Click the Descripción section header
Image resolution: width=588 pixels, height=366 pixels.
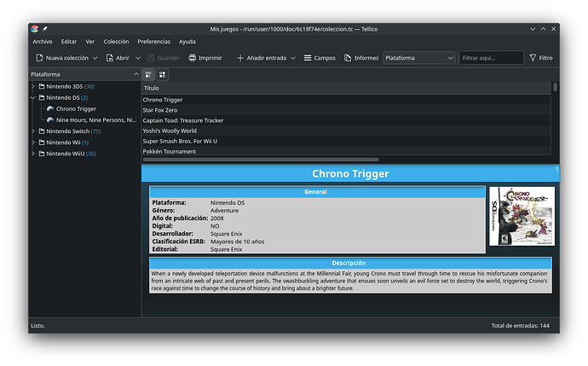pyautogui.click(x=350, y=263)
